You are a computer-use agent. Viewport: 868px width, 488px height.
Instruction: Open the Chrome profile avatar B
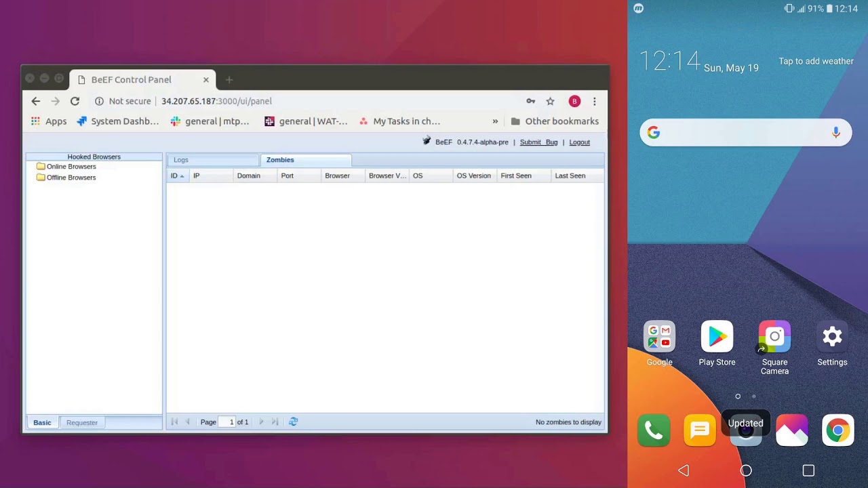(574, 101)
